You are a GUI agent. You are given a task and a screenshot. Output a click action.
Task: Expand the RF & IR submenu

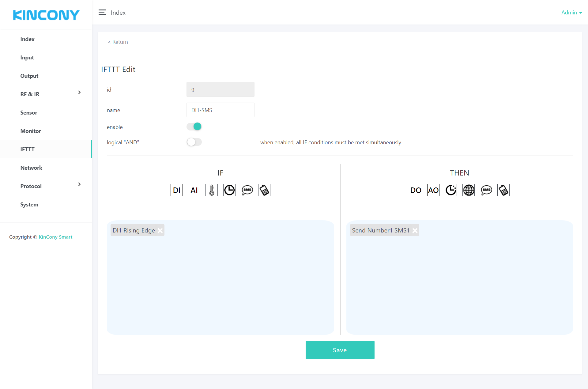[x=79, y=93]
